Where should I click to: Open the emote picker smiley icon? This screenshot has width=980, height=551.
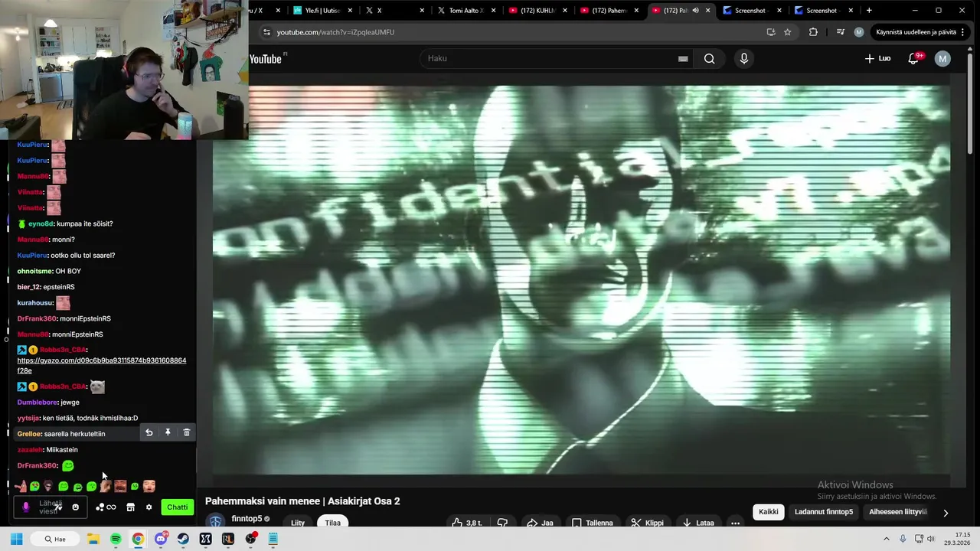point(75,507)
